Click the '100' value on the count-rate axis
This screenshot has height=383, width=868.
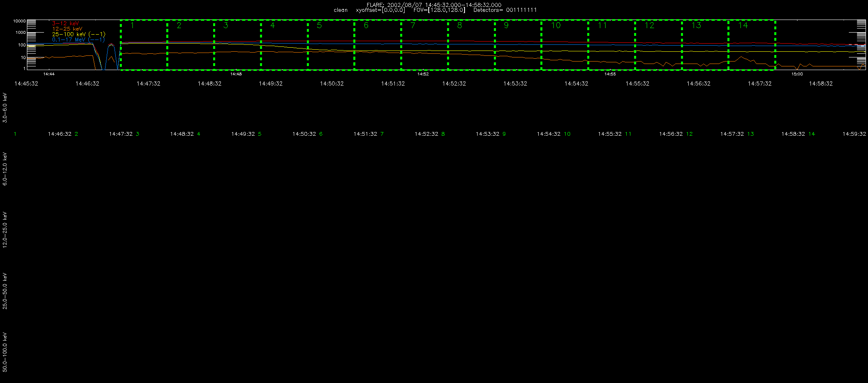[x=22, y=45]
